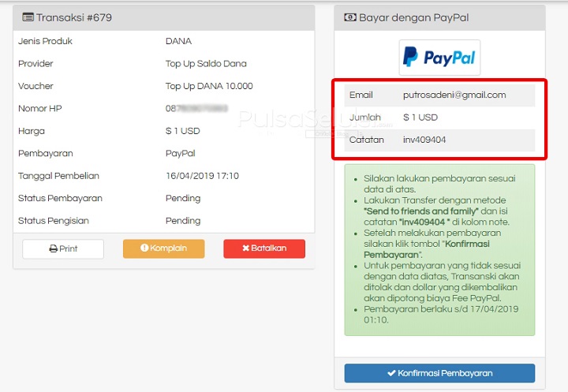Click the Untuk pembayaran yang tidak sesuai note
Image resolution: width=568 pixels, height=392 pixels.
[x=442, y=282]
